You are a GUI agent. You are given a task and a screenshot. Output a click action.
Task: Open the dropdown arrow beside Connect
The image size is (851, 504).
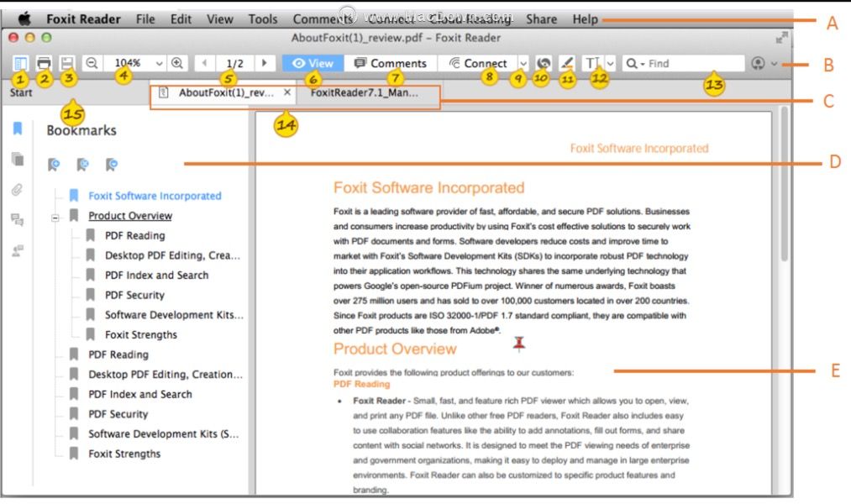[x=523, y=64]
